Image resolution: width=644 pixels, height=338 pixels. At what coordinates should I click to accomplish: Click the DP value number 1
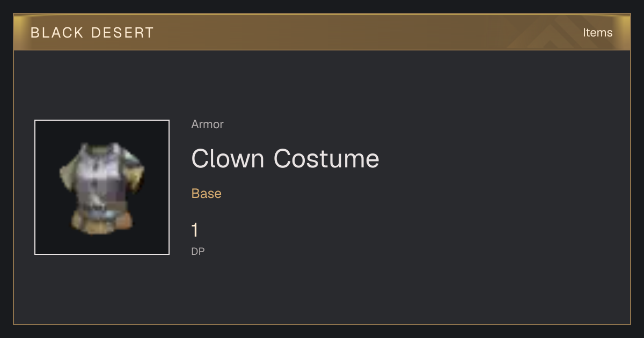pyautogui.click(x=195, y=231)
